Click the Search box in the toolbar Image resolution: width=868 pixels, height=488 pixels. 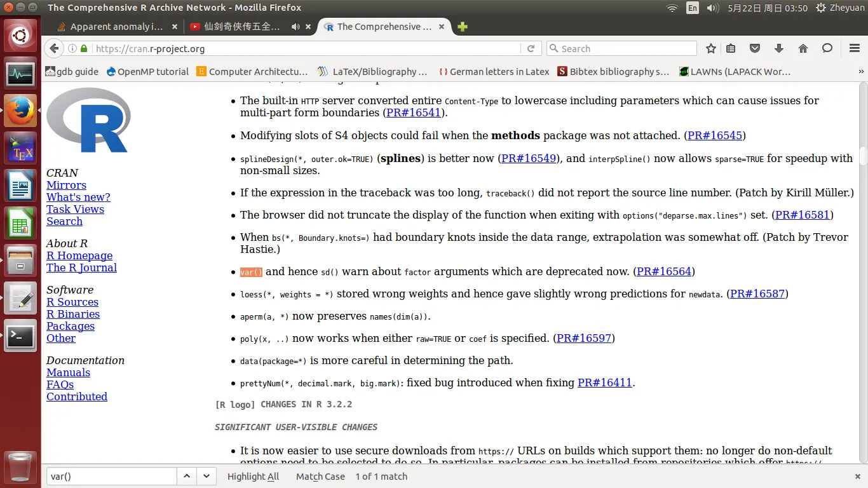pos(621,48)
